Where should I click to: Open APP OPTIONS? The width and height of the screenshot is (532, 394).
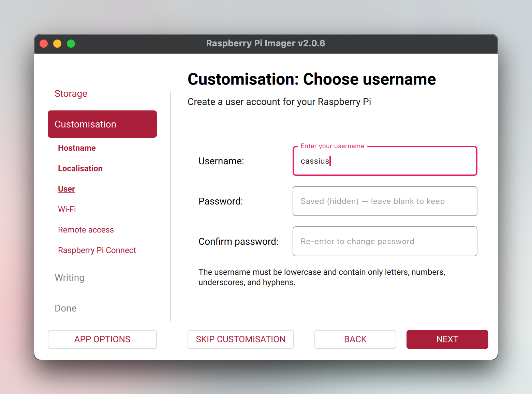tap(102, 339)
